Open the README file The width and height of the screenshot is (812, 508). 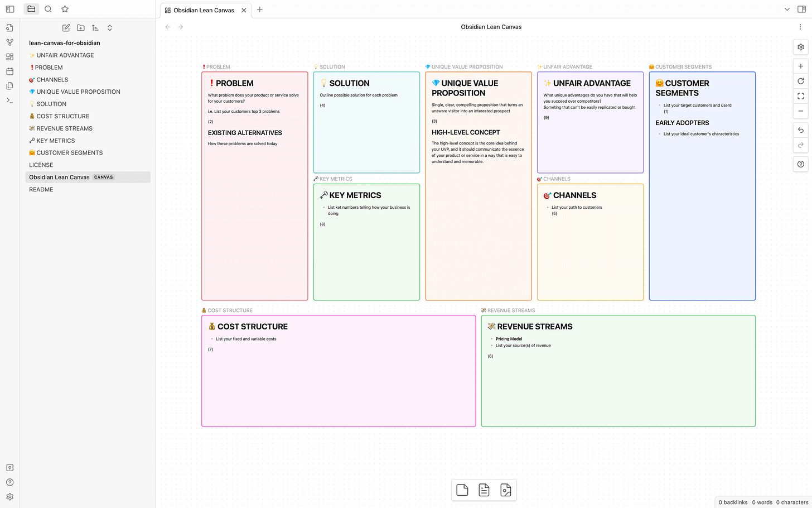(x=41, y=189)
